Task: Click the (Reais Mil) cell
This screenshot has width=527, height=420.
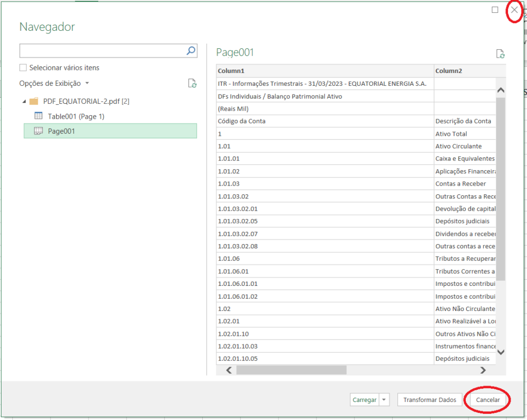Action: click(x=325, y=109)
